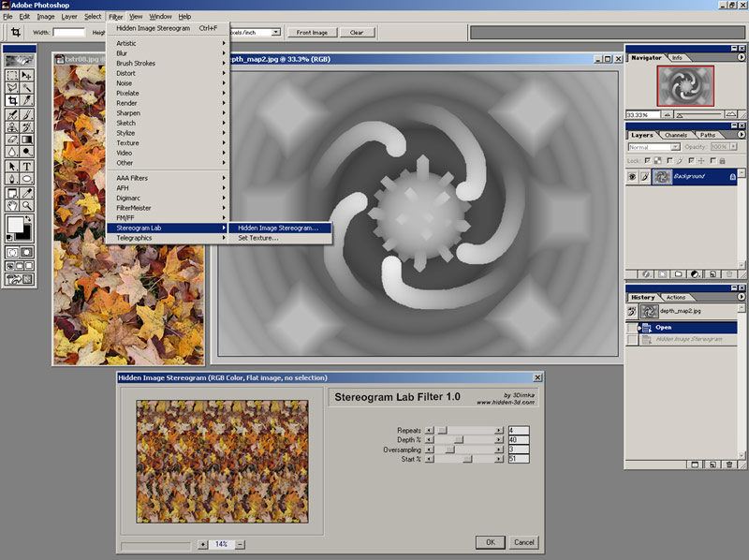Open the pixels/inch units dropdown
749x560 pixels.
point(275,33)
